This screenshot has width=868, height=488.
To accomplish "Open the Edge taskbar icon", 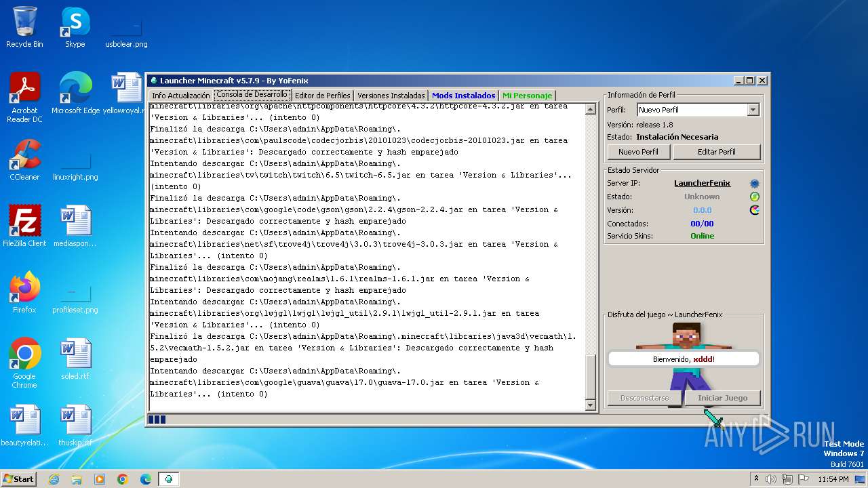I will click(146, 479).
